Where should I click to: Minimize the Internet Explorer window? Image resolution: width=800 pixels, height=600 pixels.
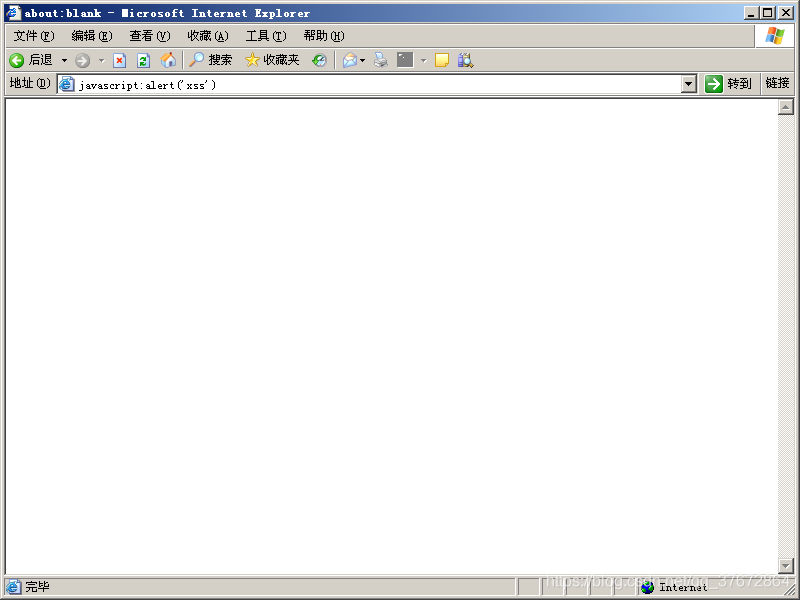tap(750, 13)
